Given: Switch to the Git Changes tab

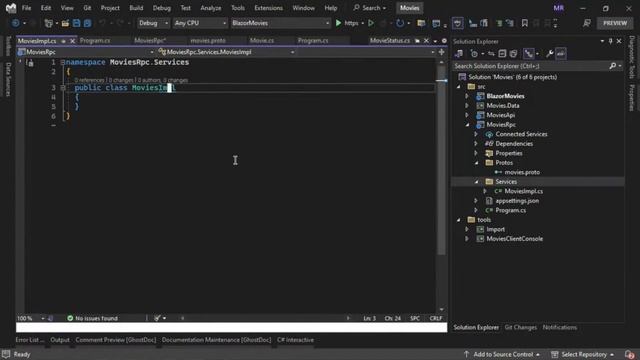Looking at the screenshot, I should point(520,327).
